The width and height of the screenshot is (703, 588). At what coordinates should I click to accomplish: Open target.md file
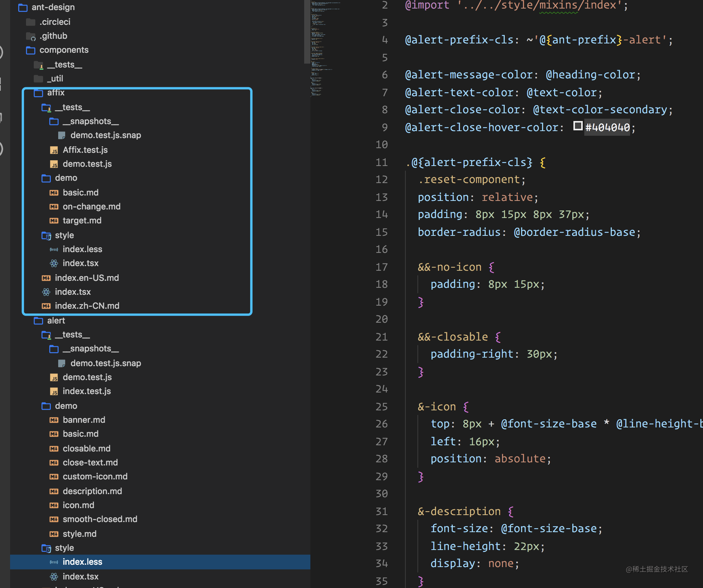[x=82, y=220]
